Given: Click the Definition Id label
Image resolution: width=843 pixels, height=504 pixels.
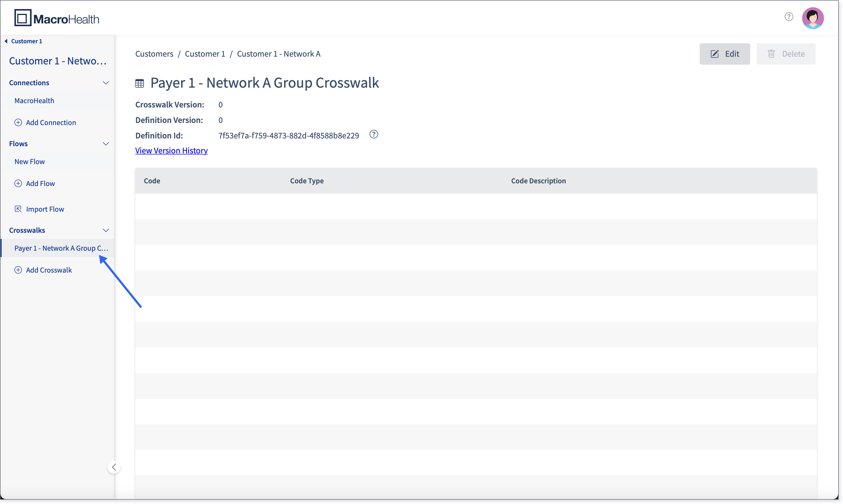Looking at the screenshot, I should pos(159,135).
